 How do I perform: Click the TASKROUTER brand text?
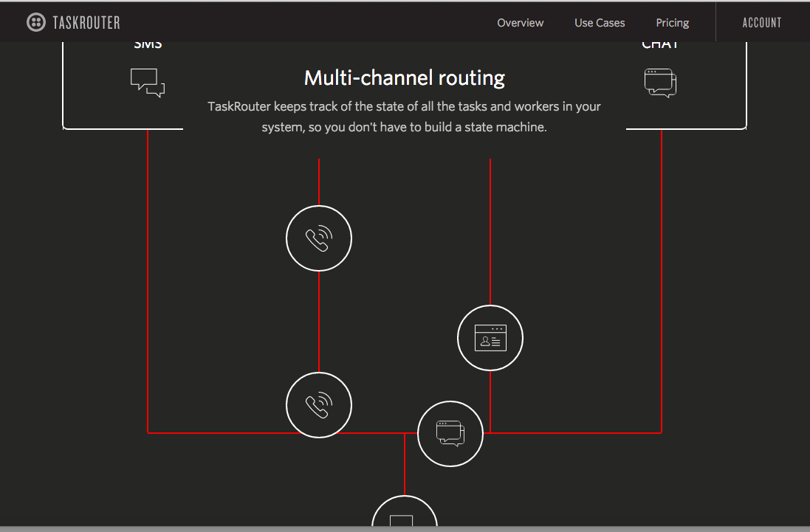[x=86, y=23]
